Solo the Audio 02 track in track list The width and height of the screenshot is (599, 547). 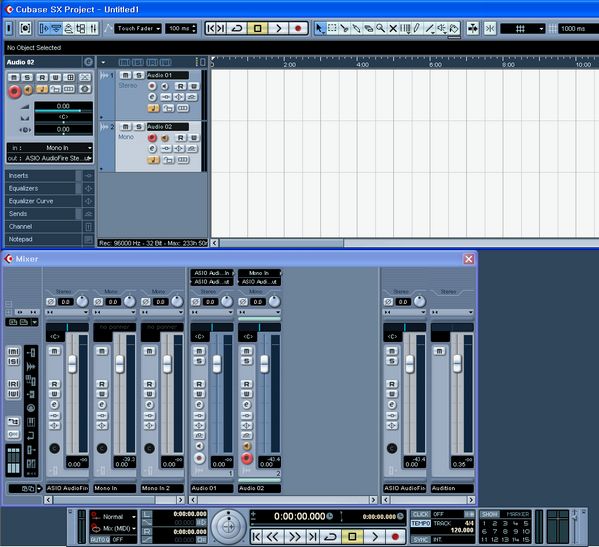click(139, 126)
